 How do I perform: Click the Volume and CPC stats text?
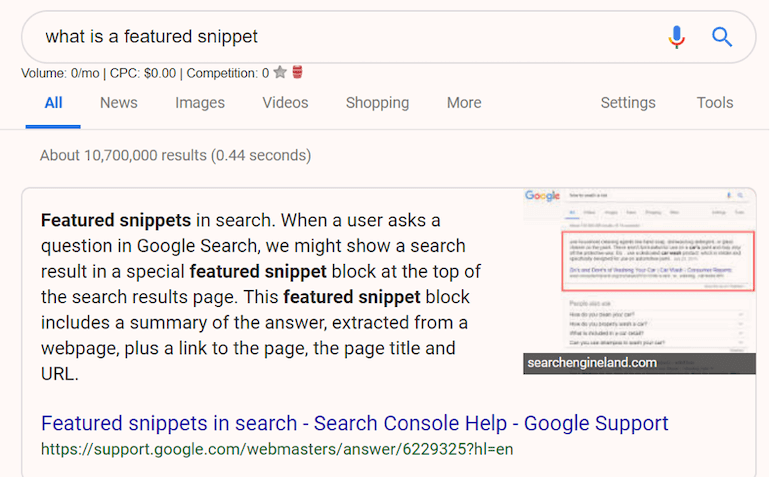(x=145, y=73)
